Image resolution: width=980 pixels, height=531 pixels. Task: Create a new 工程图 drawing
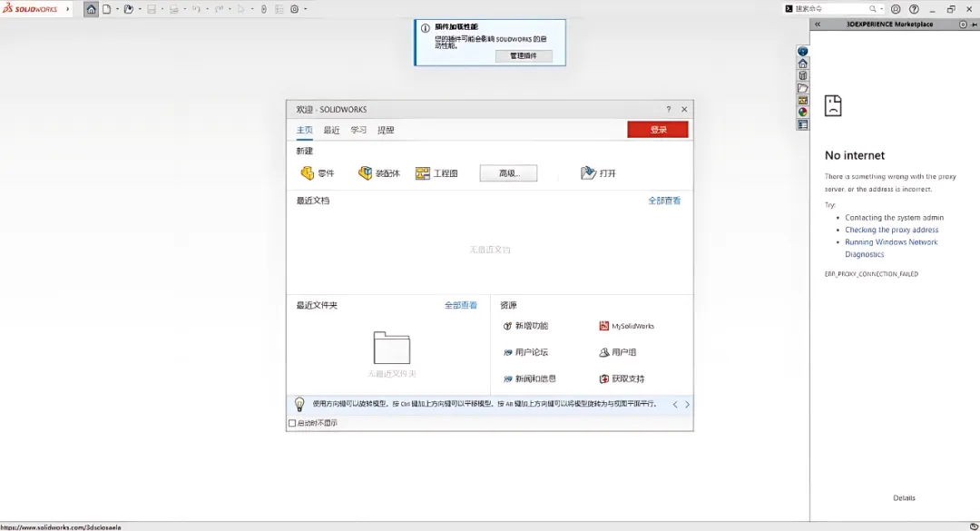point(436,173)
